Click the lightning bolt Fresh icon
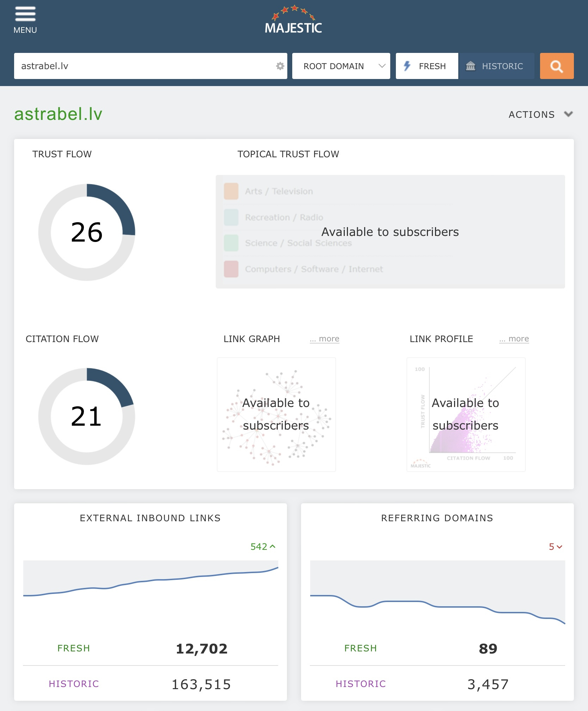588x711 pixels. [x=407, y=66]
